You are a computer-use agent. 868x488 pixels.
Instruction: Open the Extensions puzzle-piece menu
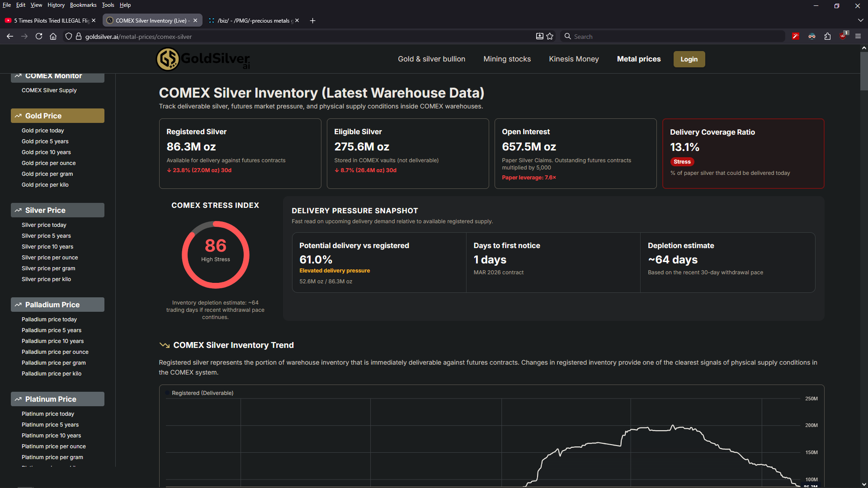[827, 37]
